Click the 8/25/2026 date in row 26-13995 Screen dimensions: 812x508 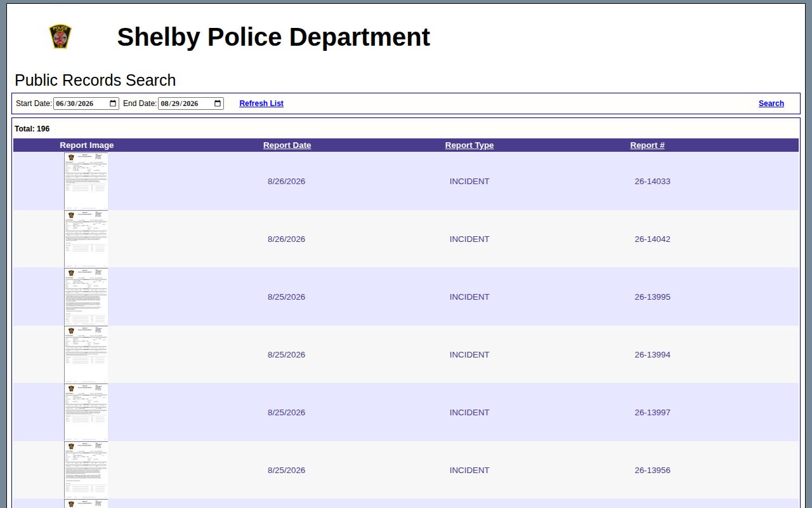286,297
